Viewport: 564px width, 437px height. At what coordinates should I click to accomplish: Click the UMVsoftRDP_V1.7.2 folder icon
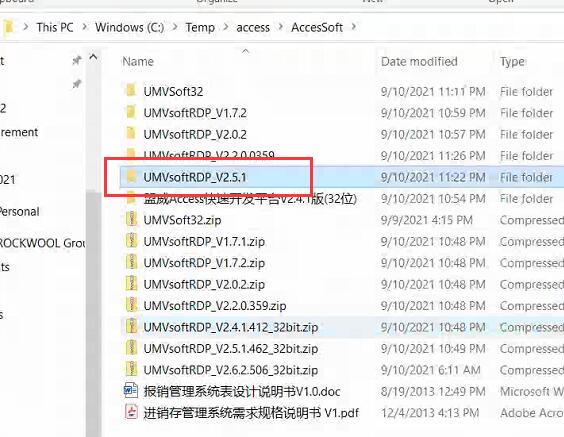pyautogui.click(x=131, y=112)
